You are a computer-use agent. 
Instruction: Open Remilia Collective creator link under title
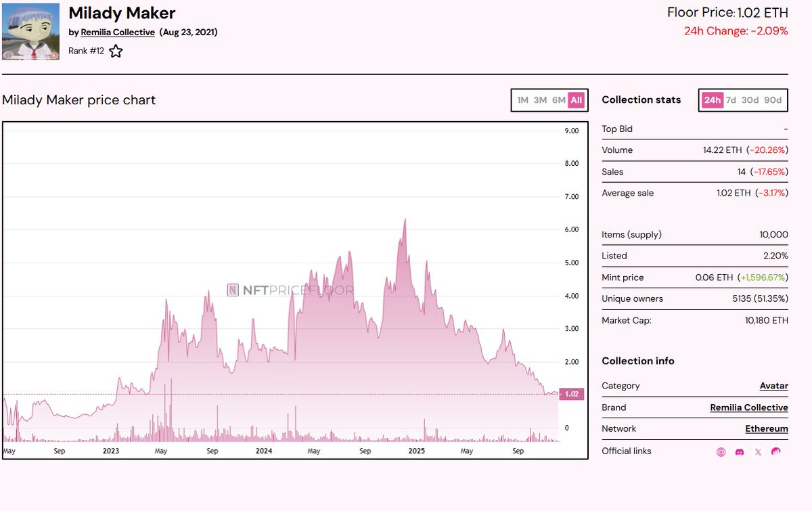click(118, 32)
